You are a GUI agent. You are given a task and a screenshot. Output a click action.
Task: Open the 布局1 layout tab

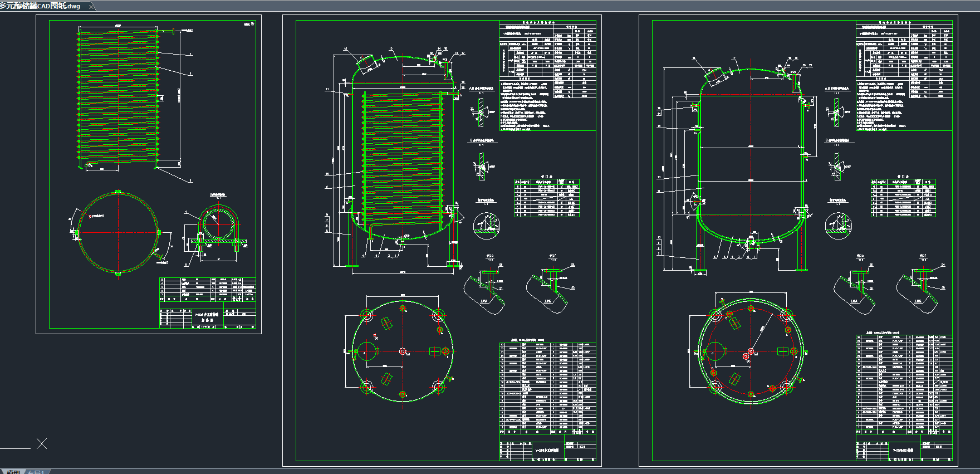click(x=37, y=472)
